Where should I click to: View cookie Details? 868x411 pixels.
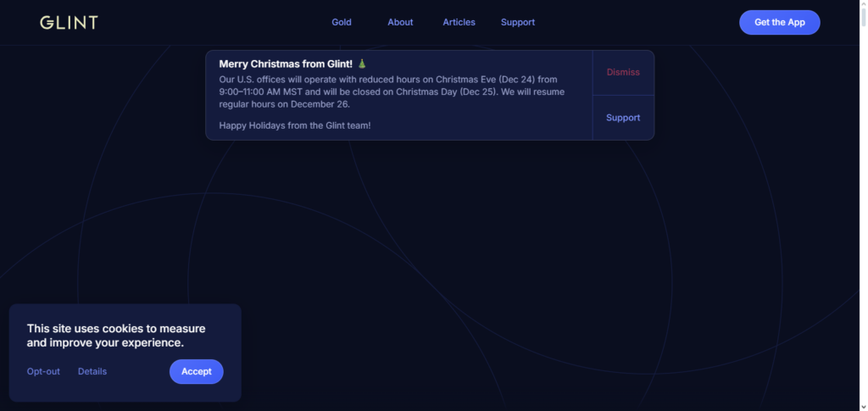(x=92, y=371)
